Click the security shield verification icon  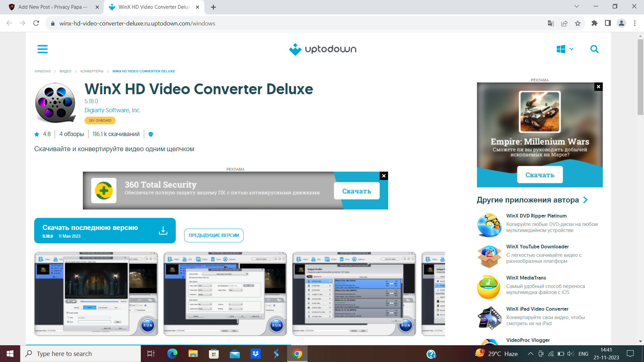[x=151, y=134]
